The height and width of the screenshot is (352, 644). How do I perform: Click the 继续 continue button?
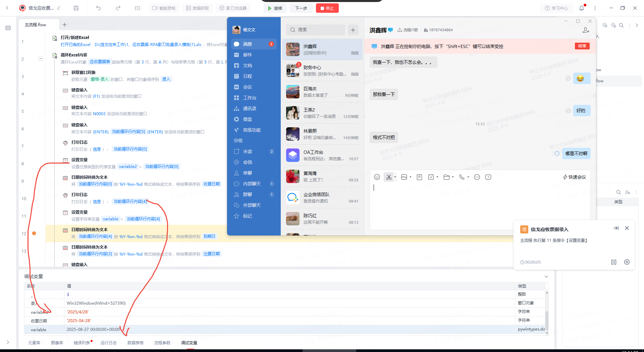tap(275, 8)
